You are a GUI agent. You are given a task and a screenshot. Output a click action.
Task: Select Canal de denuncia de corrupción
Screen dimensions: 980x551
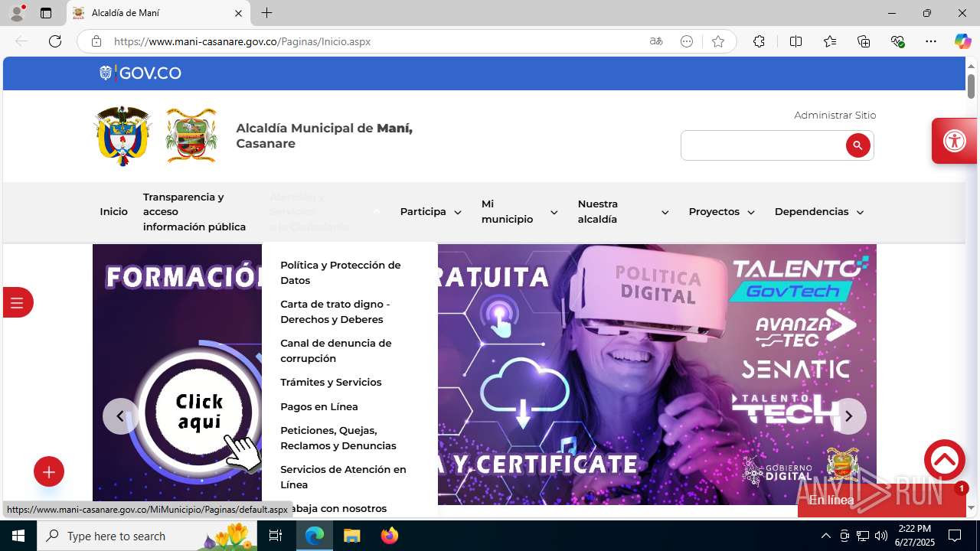(x=336, y=350)
